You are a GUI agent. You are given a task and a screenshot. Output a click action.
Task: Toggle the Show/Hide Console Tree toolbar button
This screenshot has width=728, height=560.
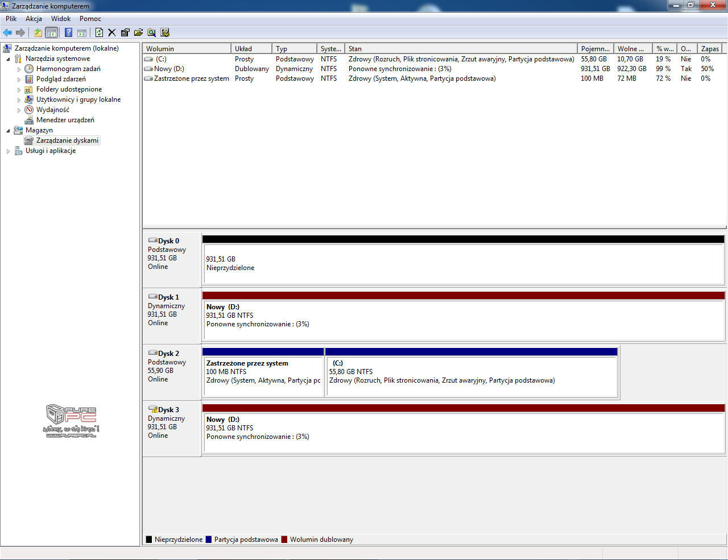(x=52, y=32)
